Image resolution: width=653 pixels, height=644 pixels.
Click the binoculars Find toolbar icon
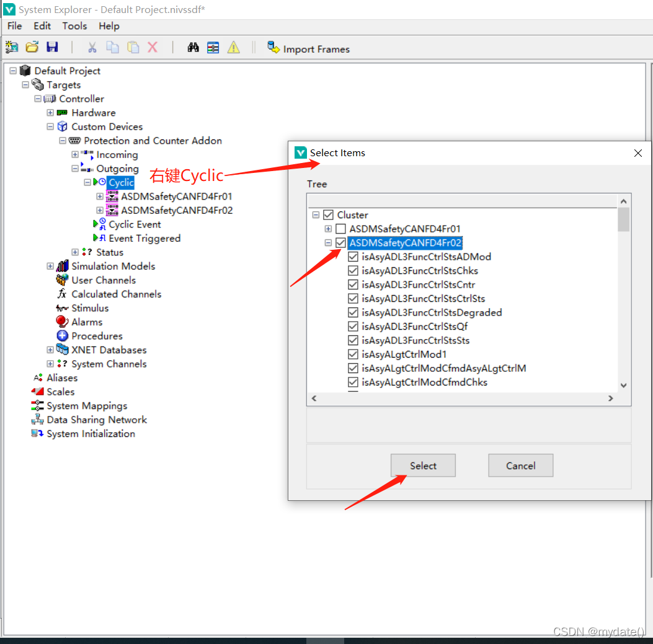[x=193, y=48]
